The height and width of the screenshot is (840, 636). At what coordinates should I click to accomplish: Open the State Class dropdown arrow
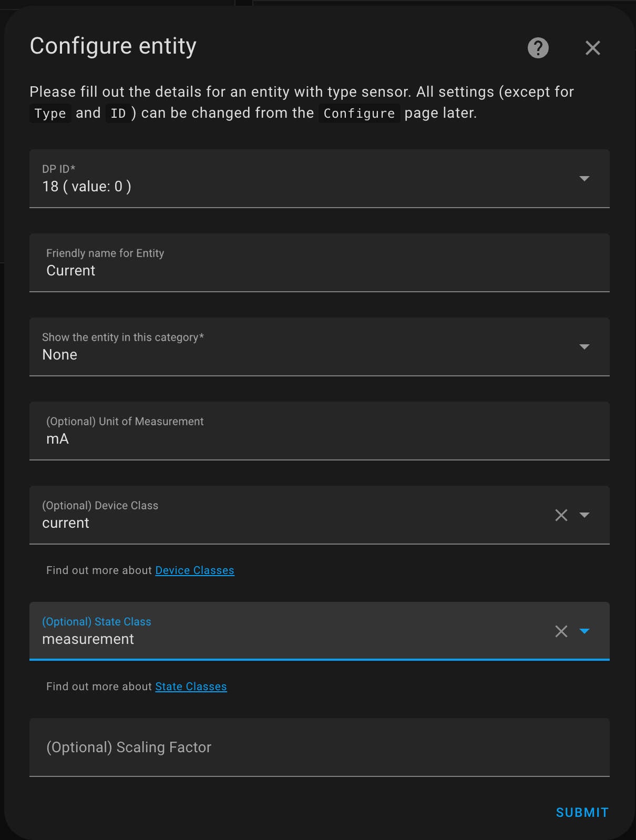click(x=584, y=631)
